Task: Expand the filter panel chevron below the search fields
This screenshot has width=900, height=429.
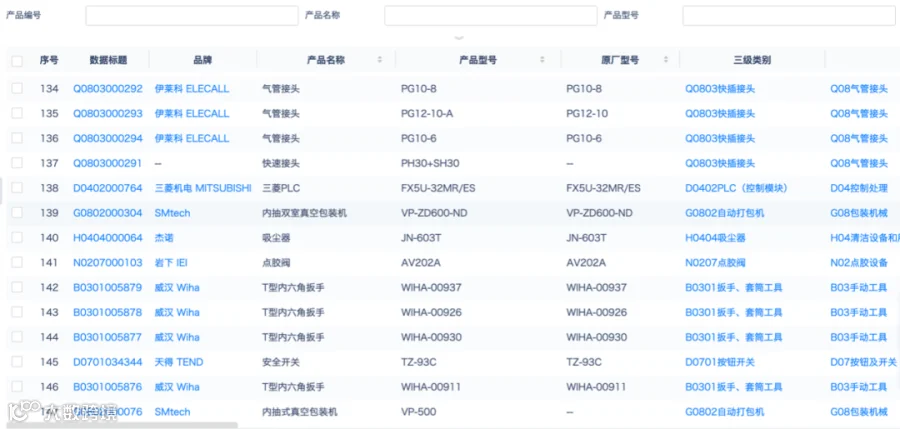Action: pyautogui.click(x=459, y=38)
